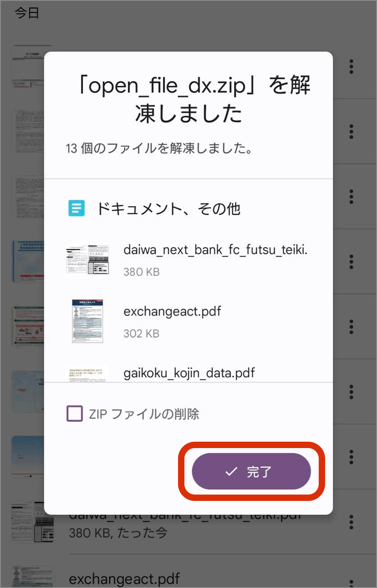
Task: Open three-dot menu of third file row
Action: [351, 196]
